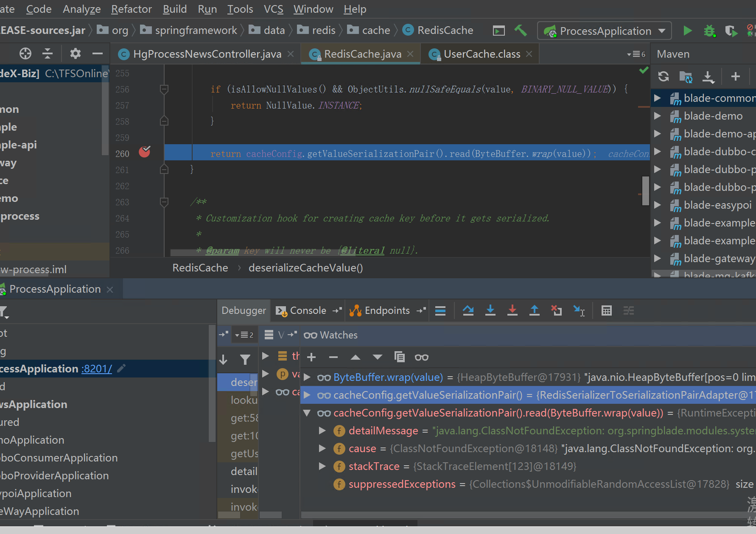
Task: Toggle code fold marker on line 256
Action: click(164, 89)
